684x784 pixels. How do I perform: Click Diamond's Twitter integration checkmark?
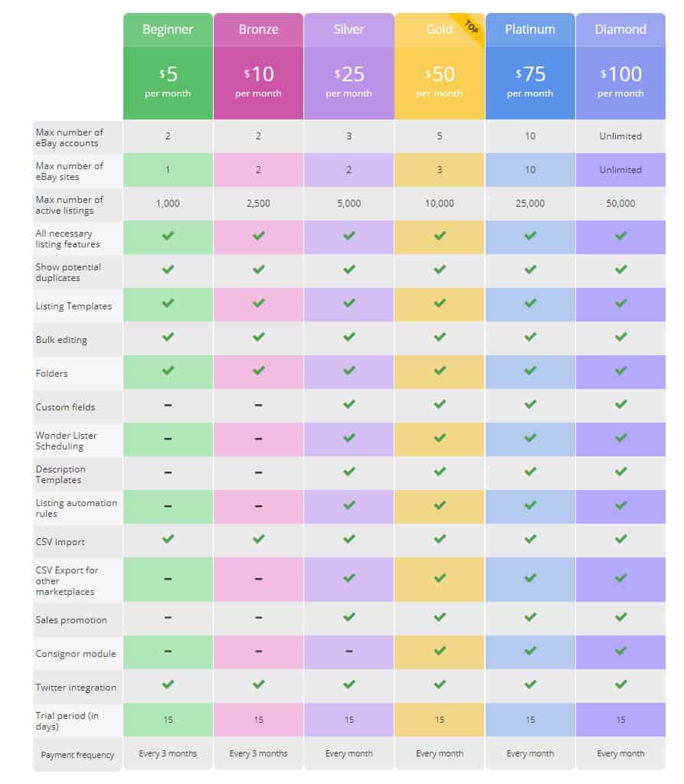coord(620,684)
